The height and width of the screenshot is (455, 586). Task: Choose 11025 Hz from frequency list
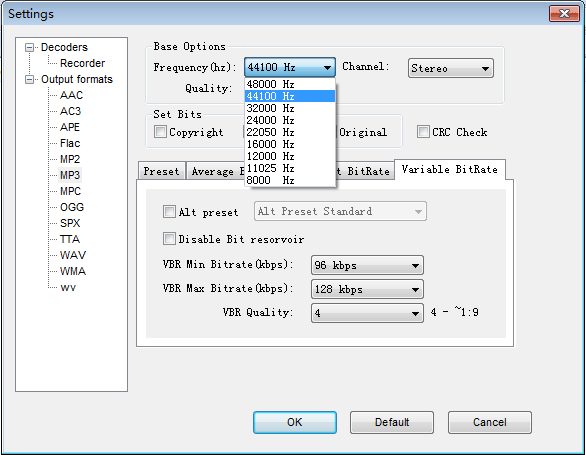[x=290, y=168]
